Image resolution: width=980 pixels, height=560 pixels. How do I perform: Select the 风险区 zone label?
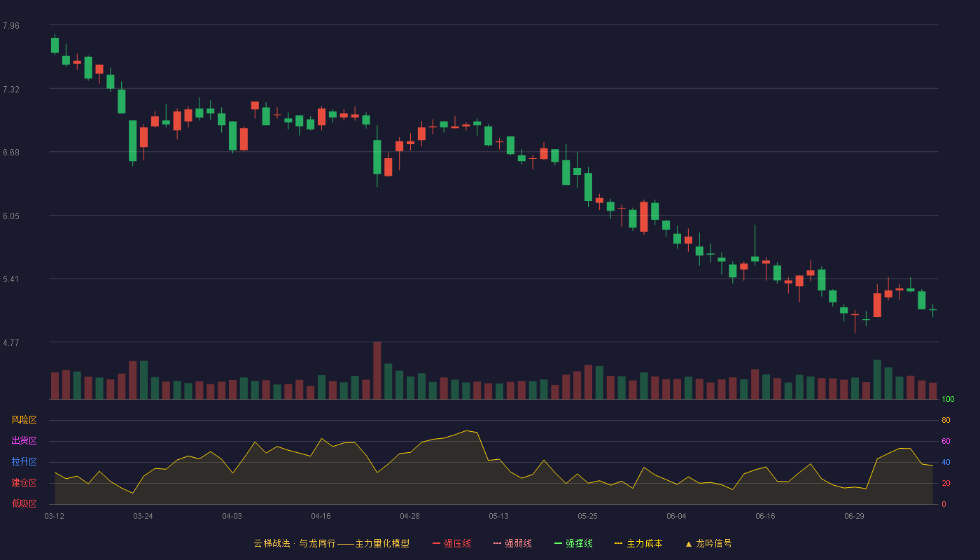point(24,420)
